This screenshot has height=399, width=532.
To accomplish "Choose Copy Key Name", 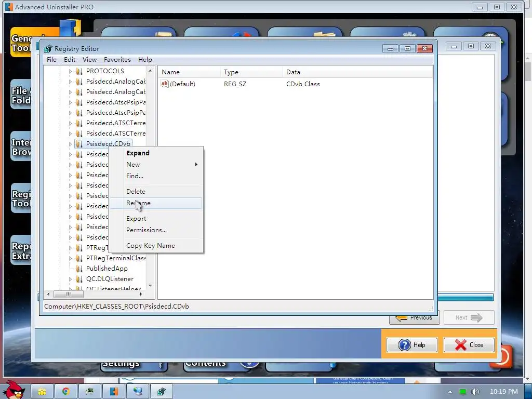I will point(156,246).
